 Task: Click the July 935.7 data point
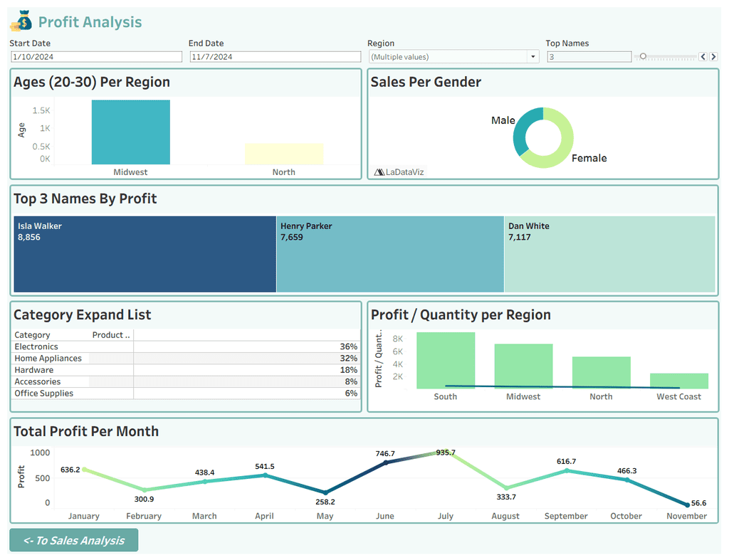pyautogui.click(x=446, y=452)
